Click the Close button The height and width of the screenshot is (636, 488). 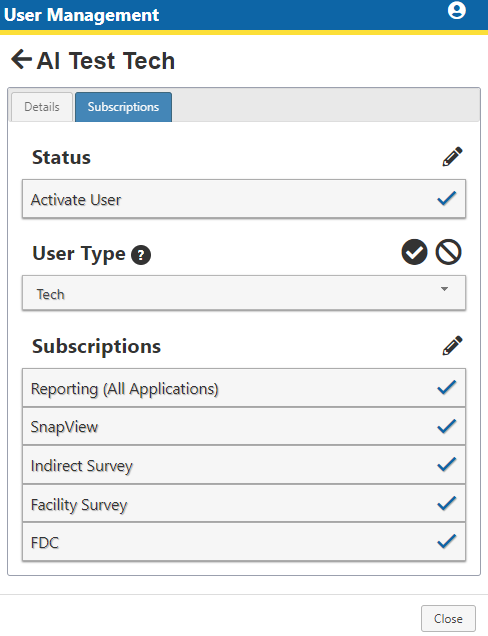coord(448,619)
